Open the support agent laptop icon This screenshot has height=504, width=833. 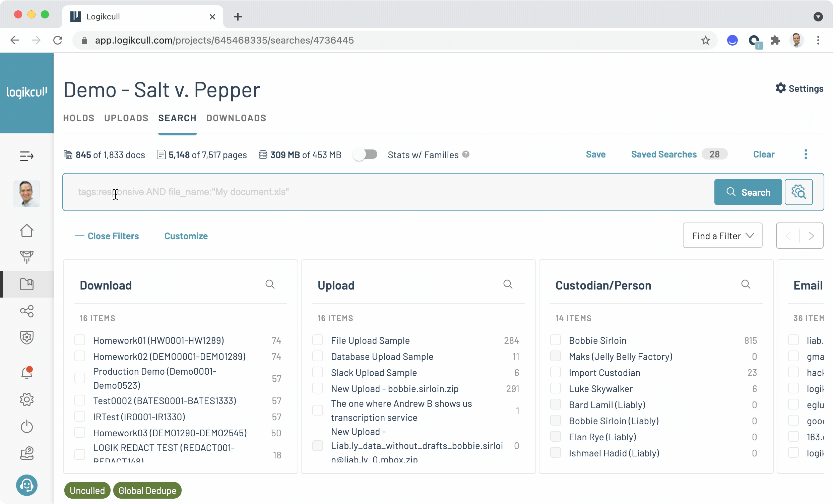pos(26,453)
